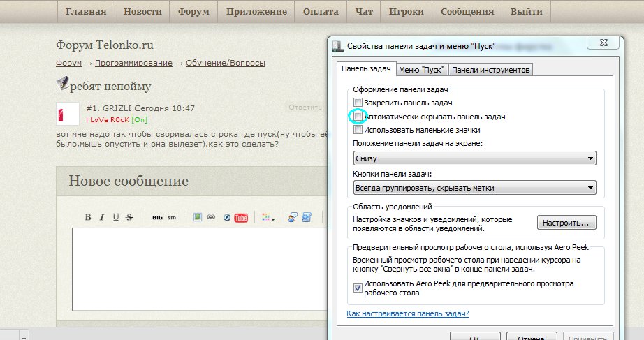Follow the Форум breadcrumb link
The width and height of the screenshot is (644, 340).
(x=68, y=63)
